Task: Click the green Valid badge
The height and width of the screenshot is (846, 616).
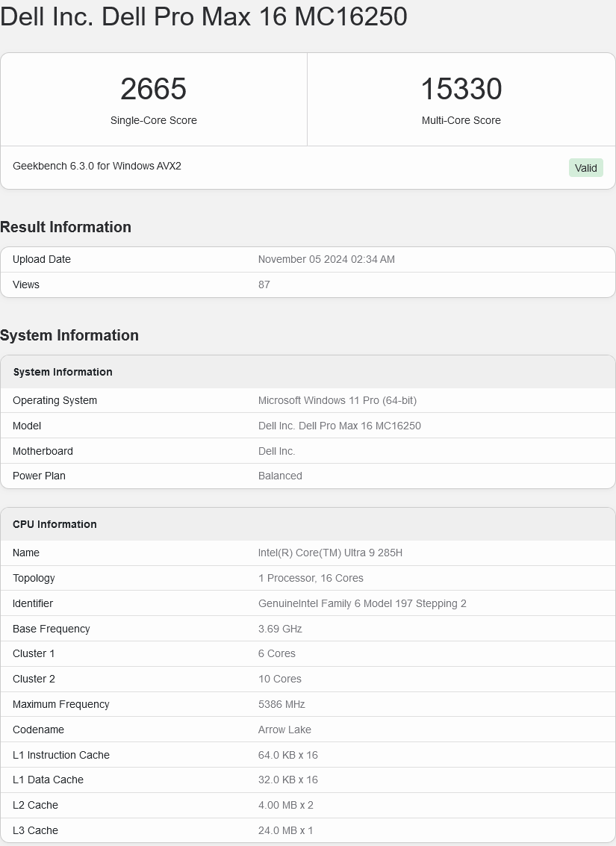Action: click(x=585, y=168)
